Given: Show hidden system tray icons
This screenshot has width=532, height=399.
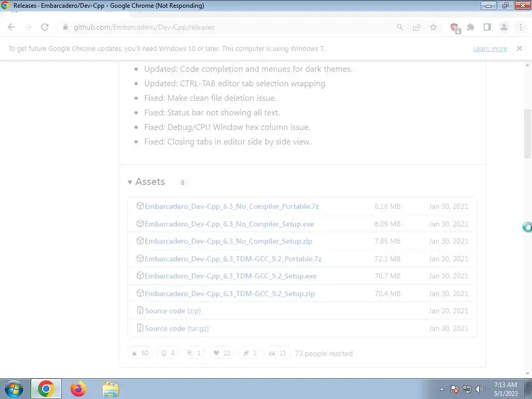Looking at the screenshot, I should point(442,389).
